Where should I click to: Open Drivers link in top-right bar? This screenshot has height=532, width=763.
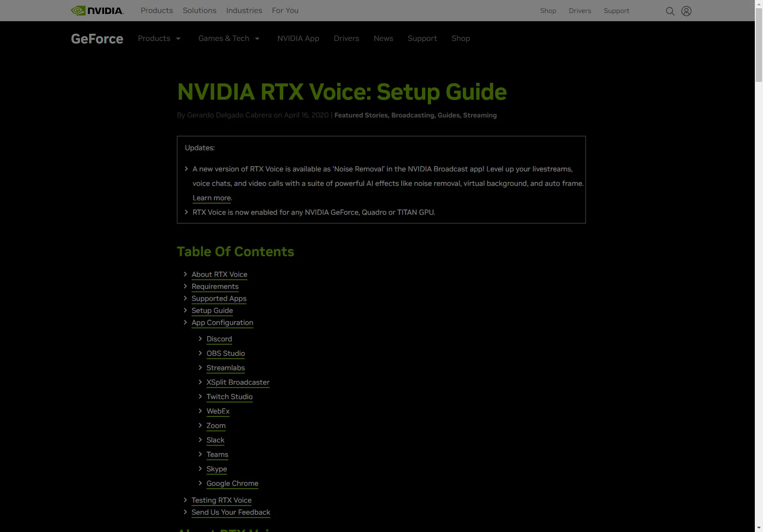[580, 11]
